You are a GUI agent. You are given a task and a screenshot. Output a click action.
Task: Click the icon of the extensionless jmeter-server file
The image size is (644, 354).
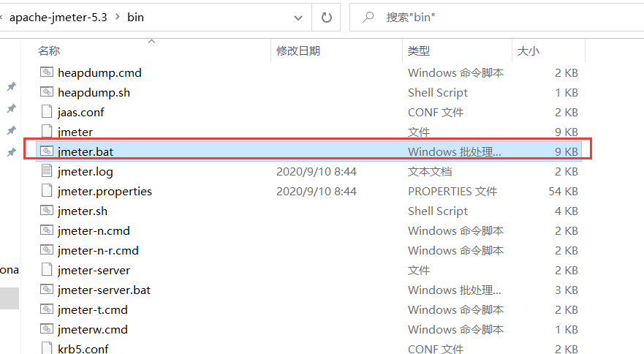tap(47, 270)
